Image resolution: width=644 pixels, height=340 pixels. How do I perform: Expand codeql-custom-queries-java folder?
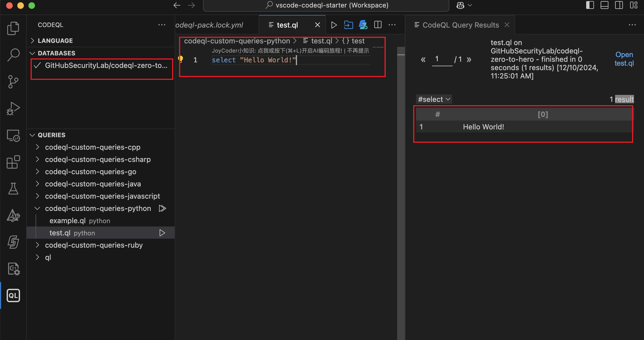[93, 184]
